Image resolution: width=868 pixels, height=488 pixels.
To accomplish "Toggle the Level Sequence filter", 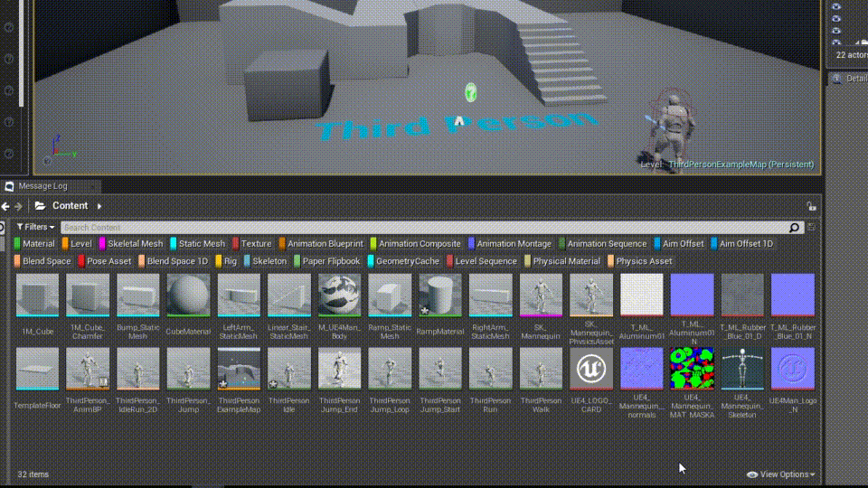I will pyautogui.click(x=482, y=261).
